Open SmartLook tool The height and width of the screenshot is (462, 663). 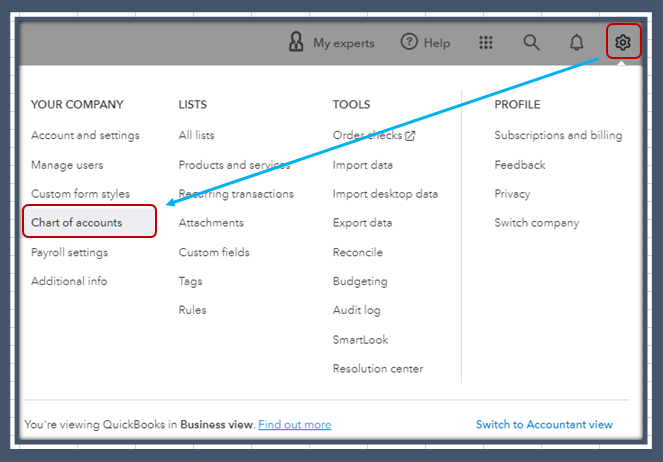pyautogui.click(x=360, y=339)
